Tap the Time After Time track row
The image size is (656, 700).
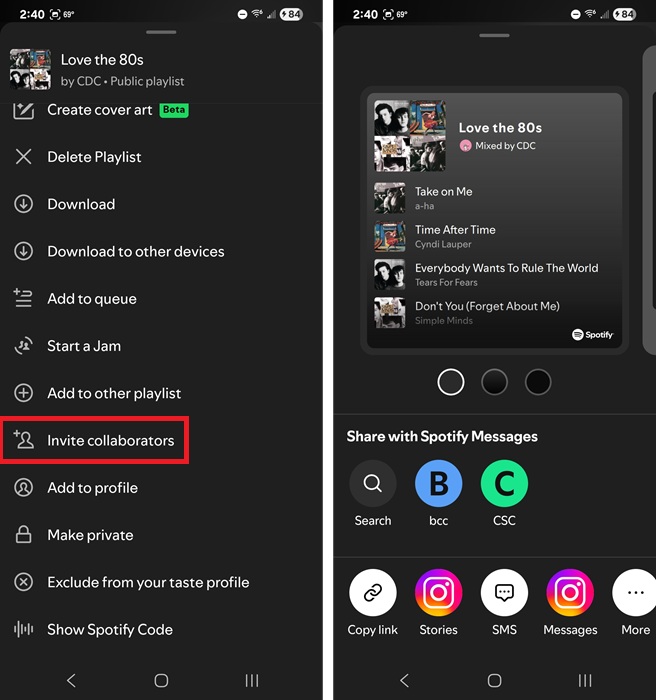click(494, 236)
